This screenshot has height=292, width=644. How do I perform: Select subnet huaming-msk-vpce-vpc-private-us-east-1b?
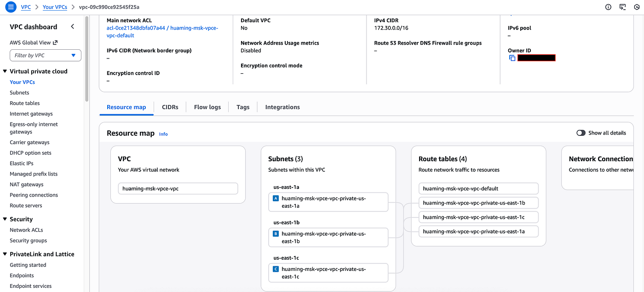328,237
